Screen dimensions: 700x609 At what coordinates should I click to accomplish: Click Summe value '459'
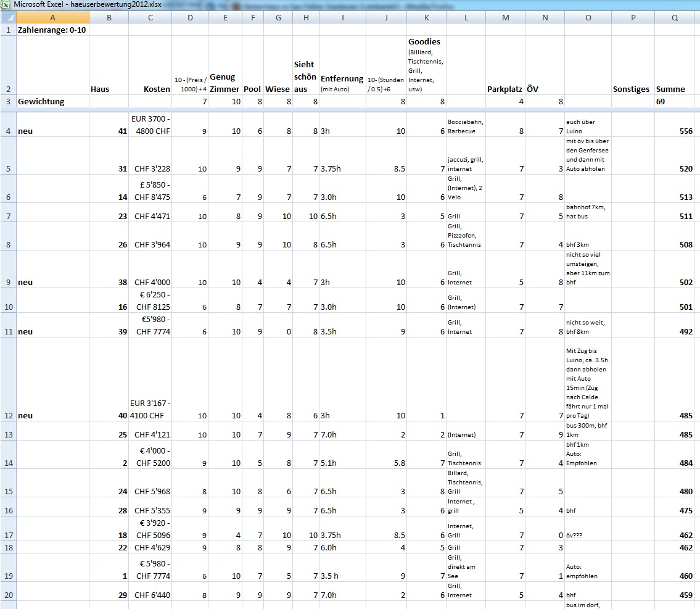[674, 591]
